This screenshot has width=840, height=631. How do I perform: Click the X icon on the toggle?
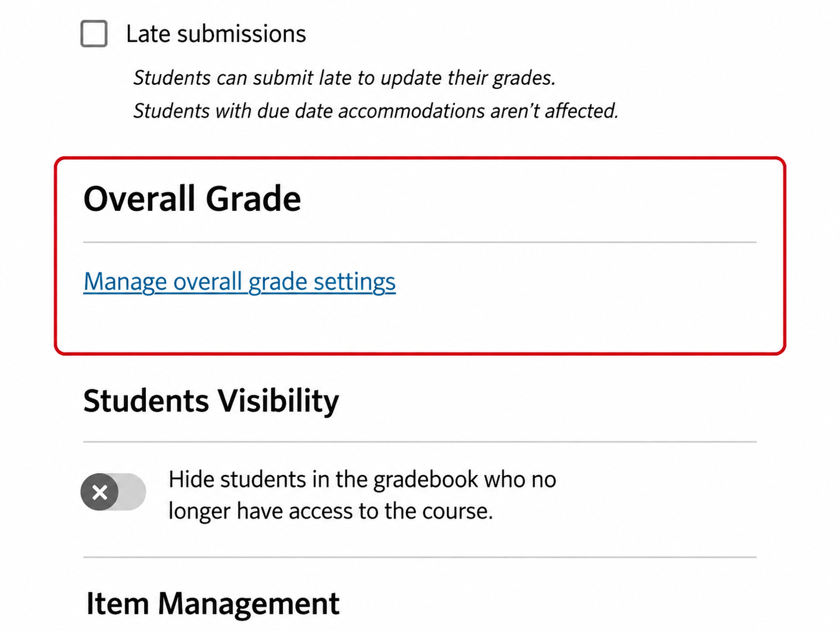100,492
